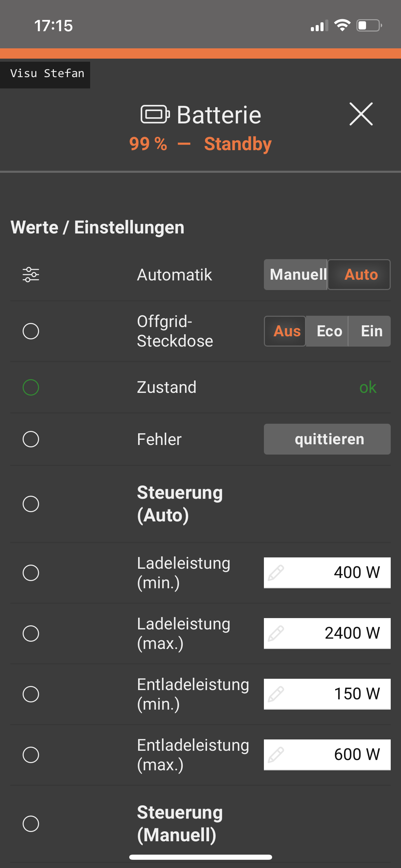Tap the pencil icon in Ladeleistung (min.) field

click(276, 573)
